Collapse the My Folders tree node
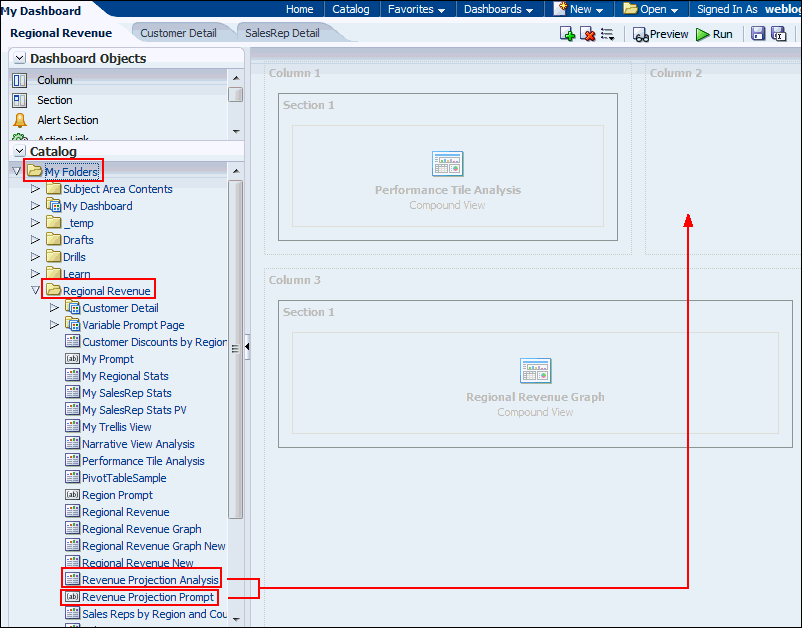The image size is (802, 628). [x=16, y=171]
